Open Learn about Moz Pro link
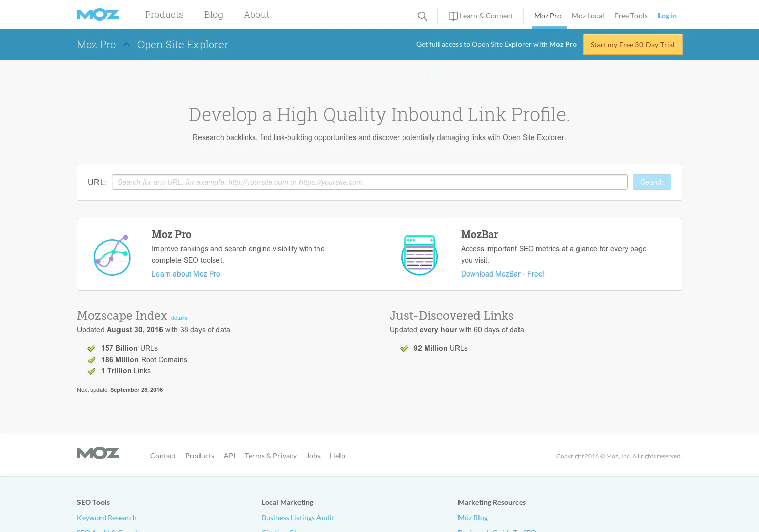This screenshot has height=532, width=759. pyautogui.click(x=186, y=274)
